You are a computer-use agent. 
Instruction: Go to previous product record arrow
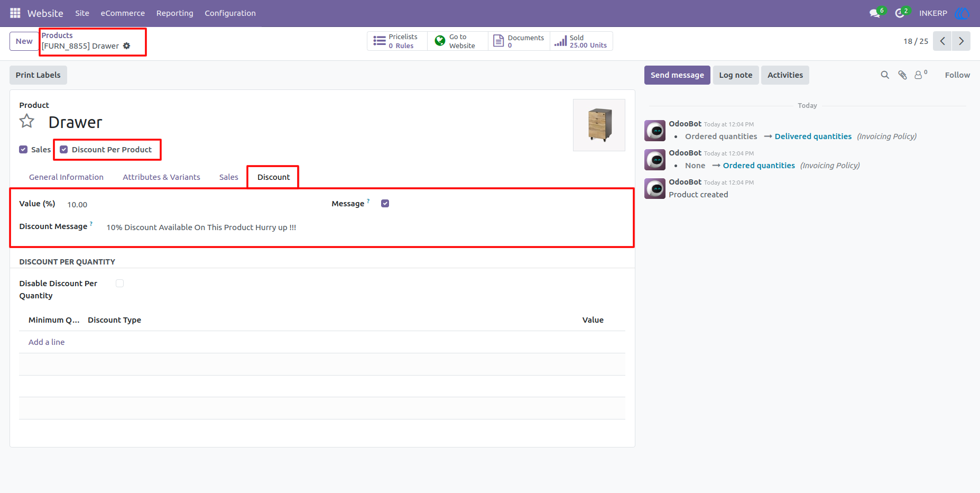pos(942,41)
